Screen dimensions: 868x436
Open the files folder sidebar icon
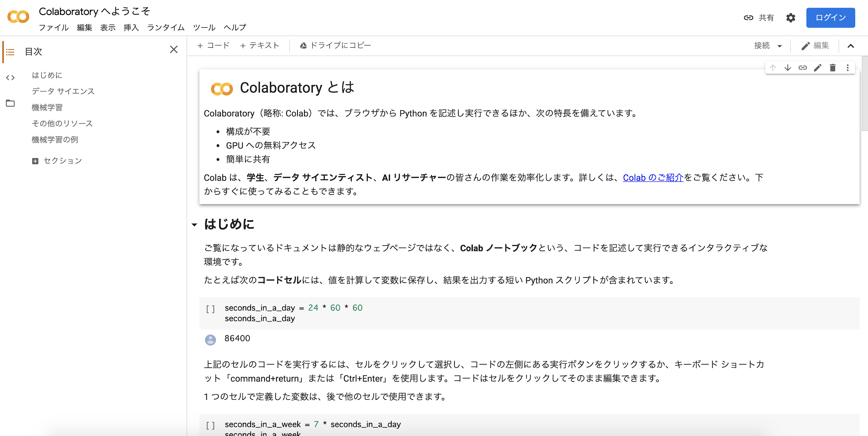coord(10,103)
